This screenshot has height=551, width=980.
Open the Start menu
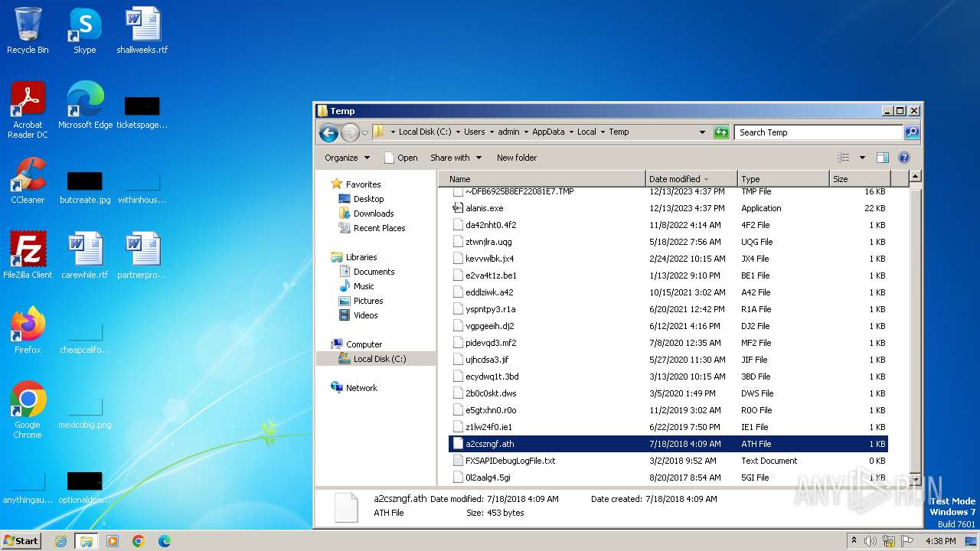(21, 540)
